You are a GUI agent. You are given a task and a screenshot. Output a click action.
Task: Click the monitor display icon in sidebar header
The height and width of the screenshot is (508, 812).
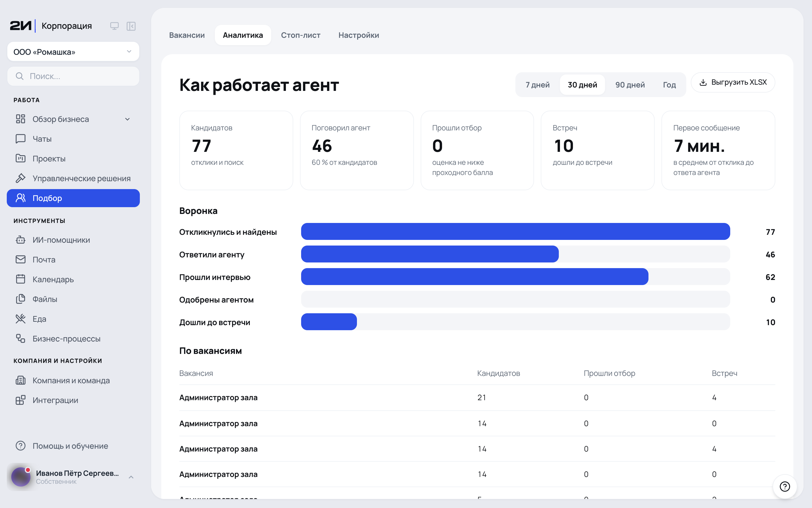pos(114,26)
